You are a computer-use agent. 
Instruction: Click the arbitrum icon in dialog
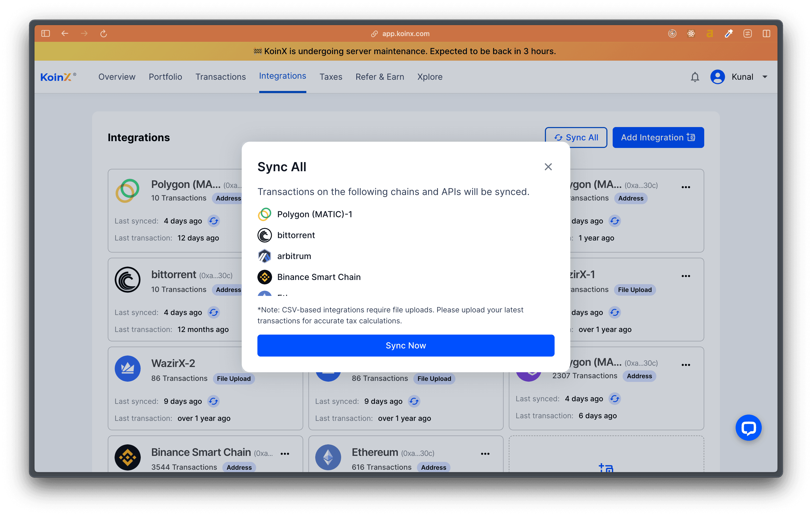[x=264, y=256]
